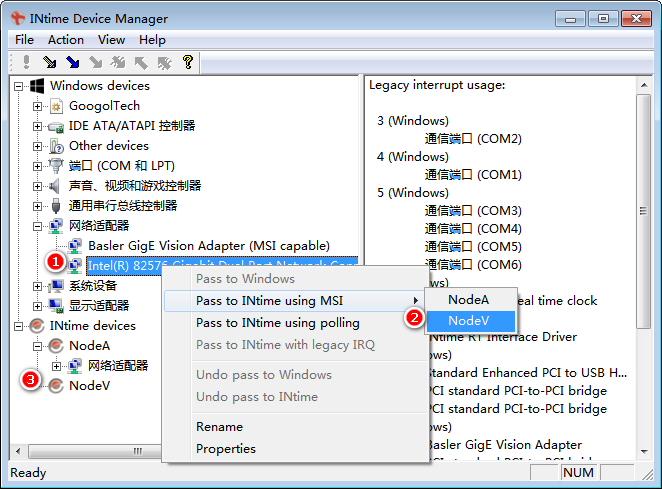Collapse the NodeA branch
This screenshot has width=662, height=489.
click(x=37, y=346)
